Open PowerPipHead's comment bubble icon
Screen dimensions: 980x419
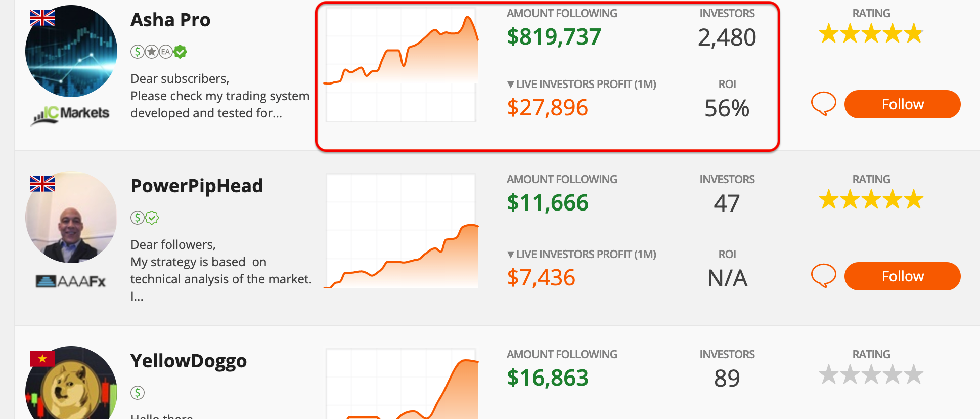click(x=823, y=276)
